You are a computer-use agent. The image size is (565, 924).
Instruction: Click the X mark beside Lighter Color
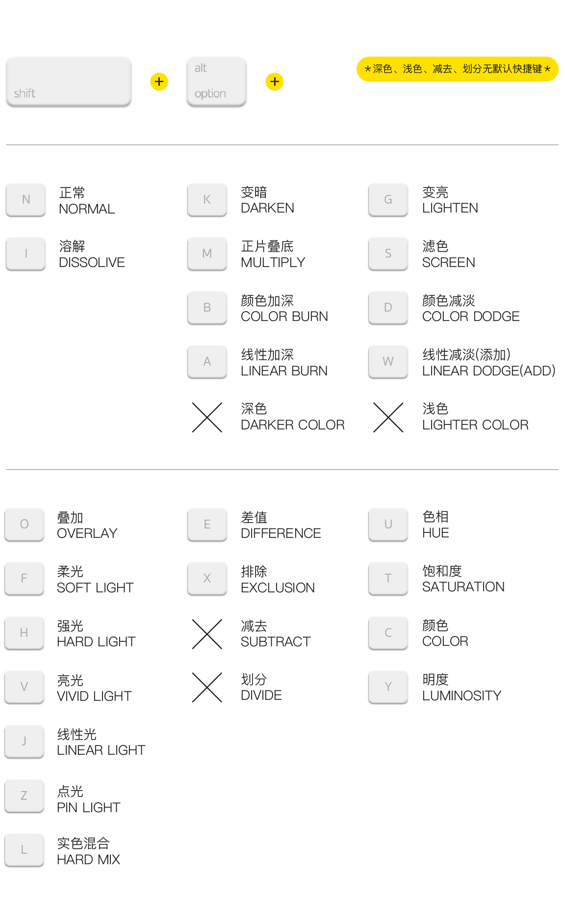point(388,417)
